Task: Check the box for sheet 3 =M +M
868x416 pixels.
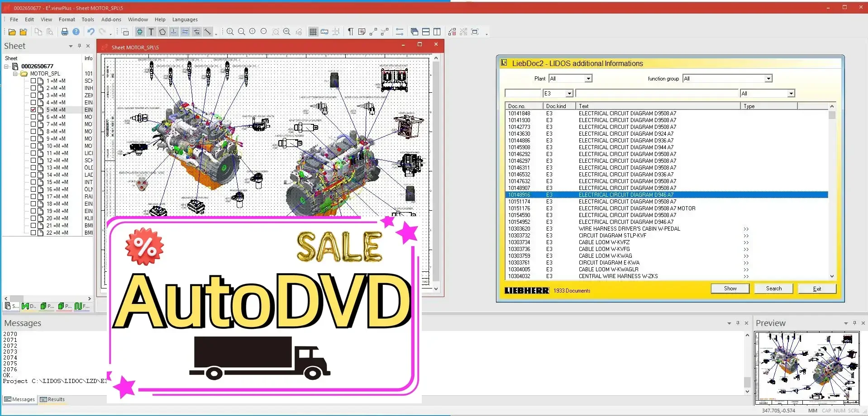Action: [33, 95]
